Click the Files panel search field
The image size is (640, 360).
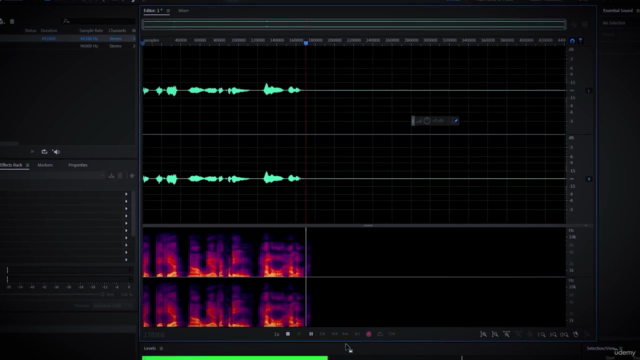(99, 21)
